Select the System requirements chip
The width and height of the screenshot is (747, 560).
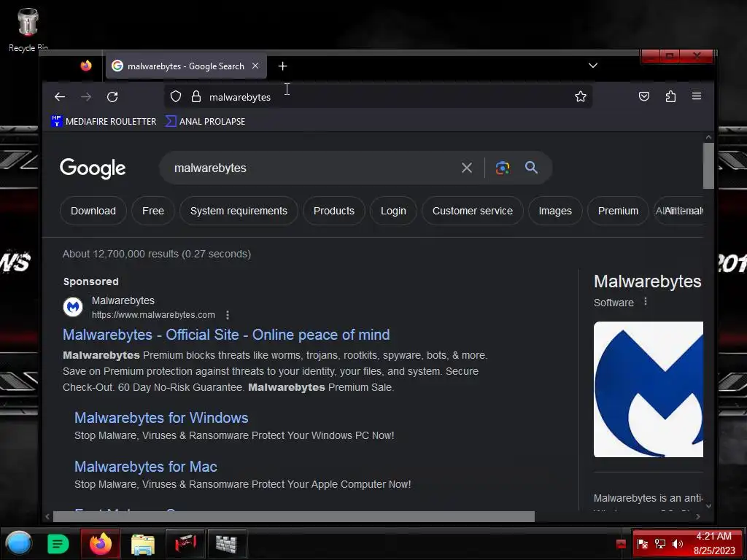239,211
